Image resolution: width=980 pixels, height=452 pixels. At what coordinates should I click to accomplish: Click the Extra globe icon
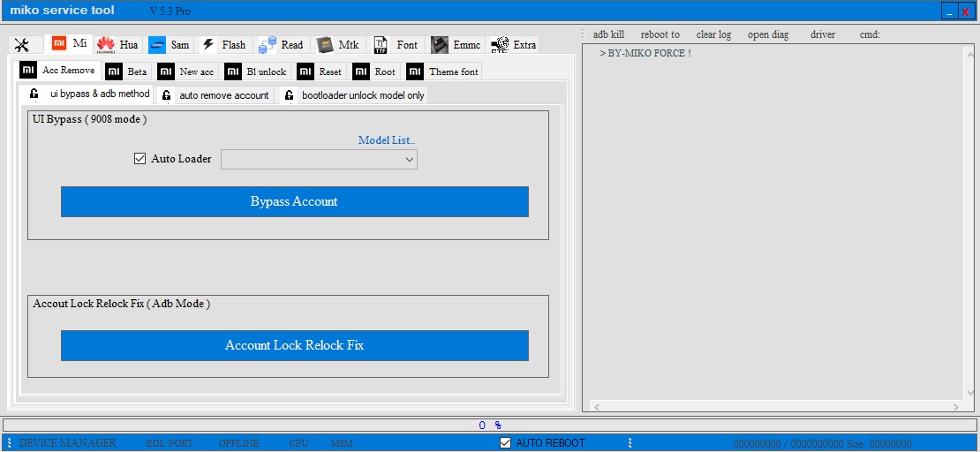[x=500, y=46]
